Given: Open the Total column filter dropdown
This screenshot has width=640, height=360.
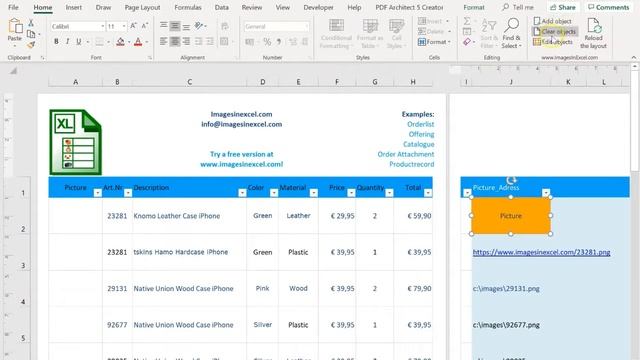Looking at the screenshot, I should [x=428, y=193].
